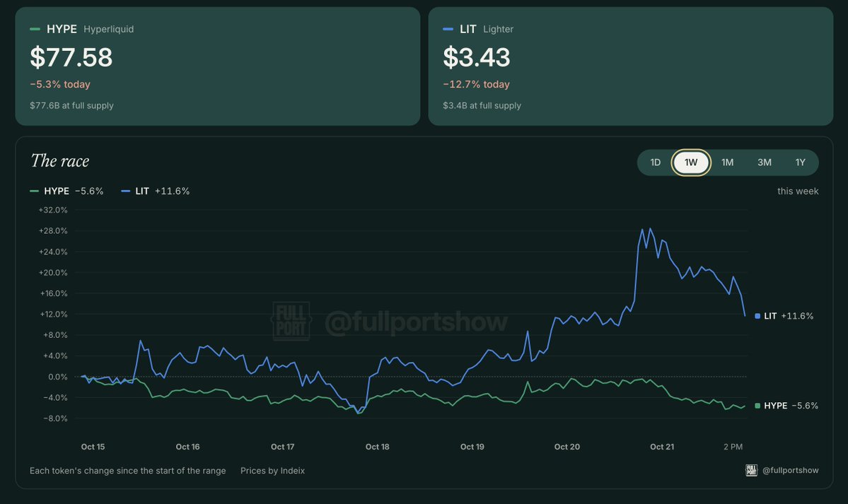Open the HYPE Hyperliquid price card
This screenshot has height=504, width=848.
(217, 66)
